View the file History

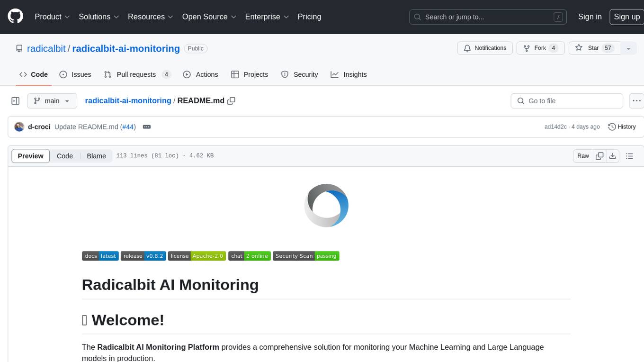click(x=622, y=127)
